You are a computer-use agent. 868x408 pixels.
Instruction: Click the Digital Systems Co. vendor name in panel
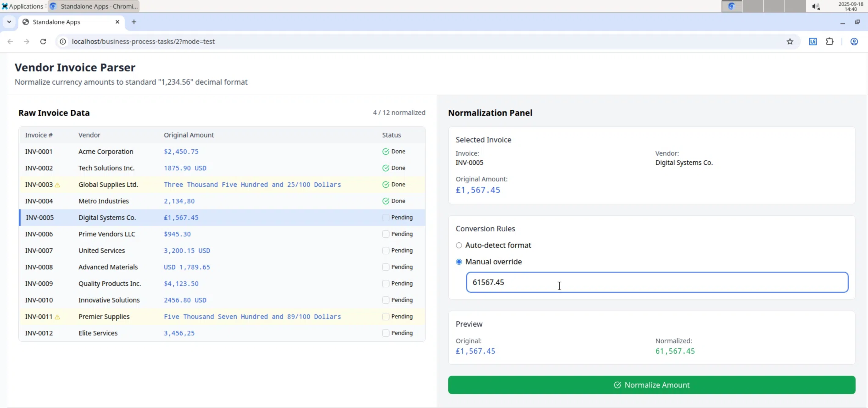coord(684,163)
